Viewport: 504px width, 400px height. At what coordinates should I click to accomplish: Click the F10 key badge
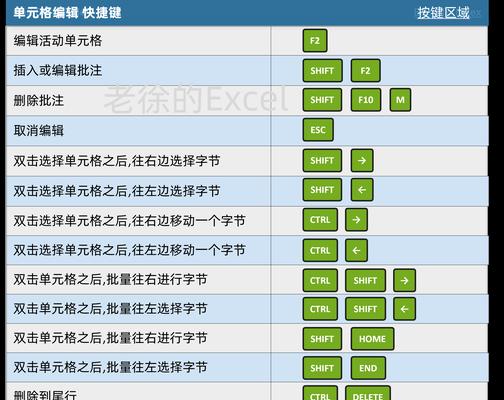tap(366, 100)
